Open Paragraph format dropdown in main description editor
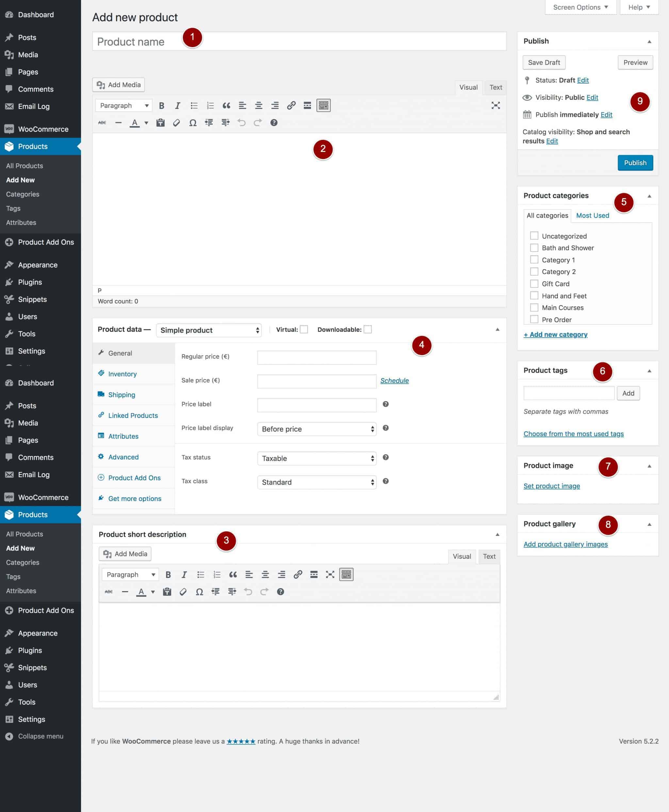 (x=124, y=105)
